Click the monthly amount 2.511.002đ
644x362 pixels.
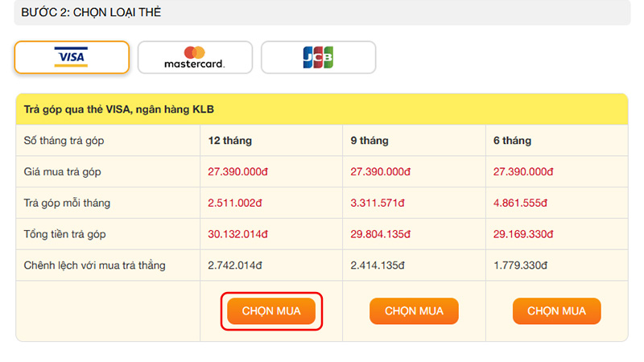click(238, 203)
